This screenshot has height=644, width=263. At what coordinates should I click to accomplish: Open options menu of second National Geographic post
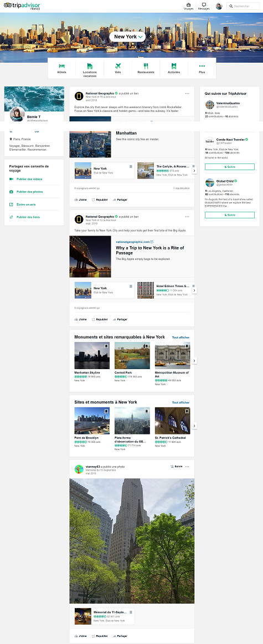tap(187, 217)
